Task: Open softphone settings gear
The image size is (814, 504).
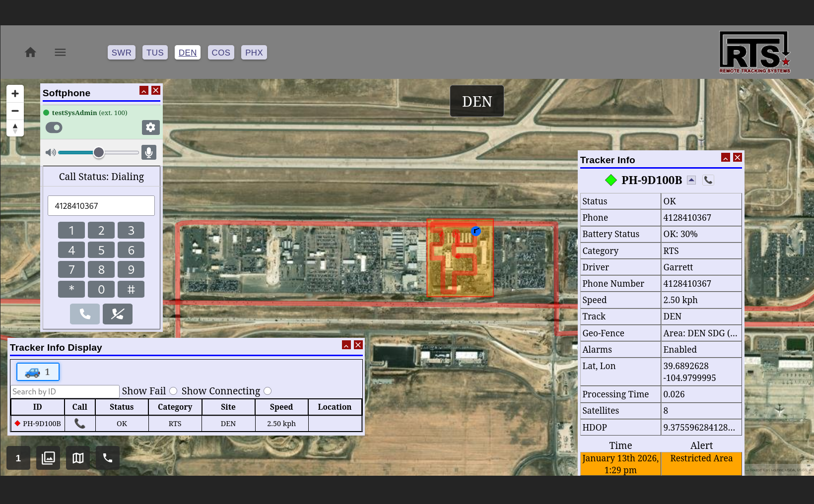Action: pyautogui.click(x=150, y=127)
